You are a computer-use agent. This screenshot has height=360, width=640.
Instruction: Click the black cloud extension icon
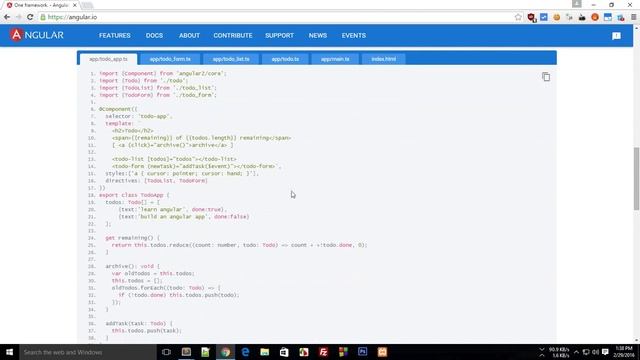pos(582,17)
